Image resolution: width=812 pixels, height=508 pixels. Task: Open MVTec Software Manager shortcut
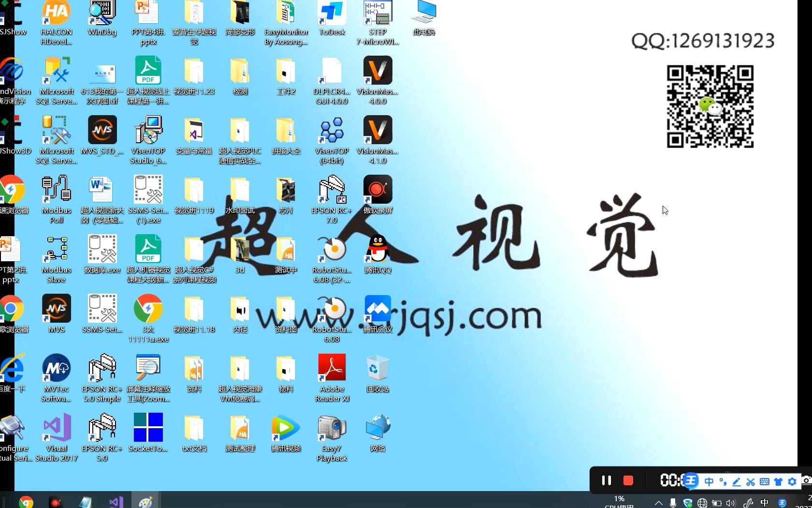click(x=56, y=378)
